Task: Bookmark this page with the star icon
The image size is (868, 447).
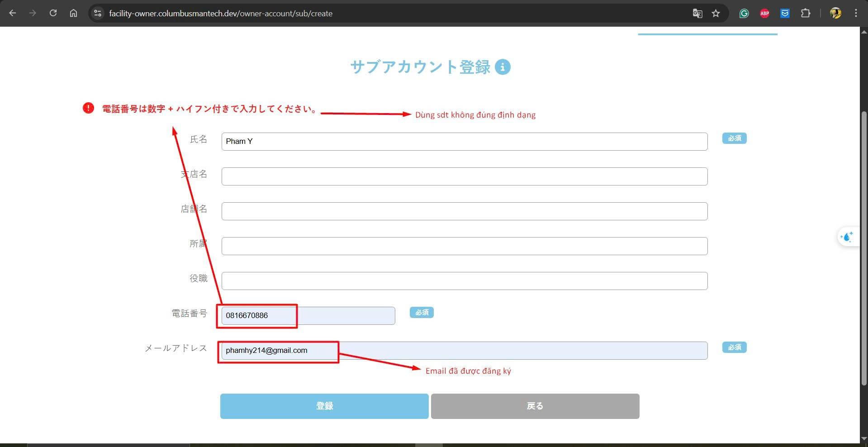Action: [x=716, y=14]
